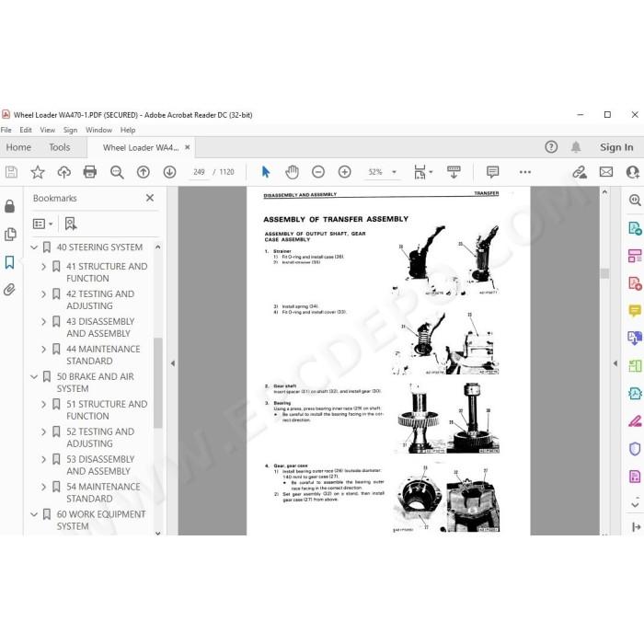The width and height of the screenshot is (644, 644).
Task: Expand 42 TESTING AND ADJUSTING bookmark
Action: click(43, 294)
